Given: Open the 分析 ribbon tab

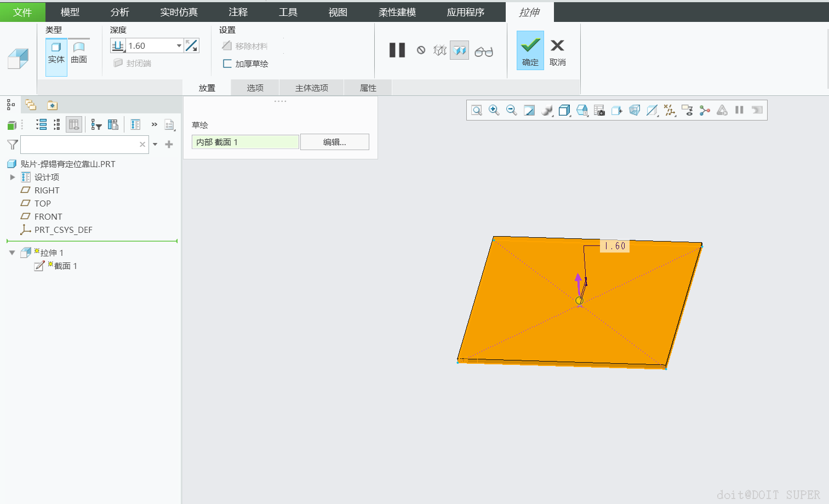Looking at the screenshot, I should (x=119, y=12).
